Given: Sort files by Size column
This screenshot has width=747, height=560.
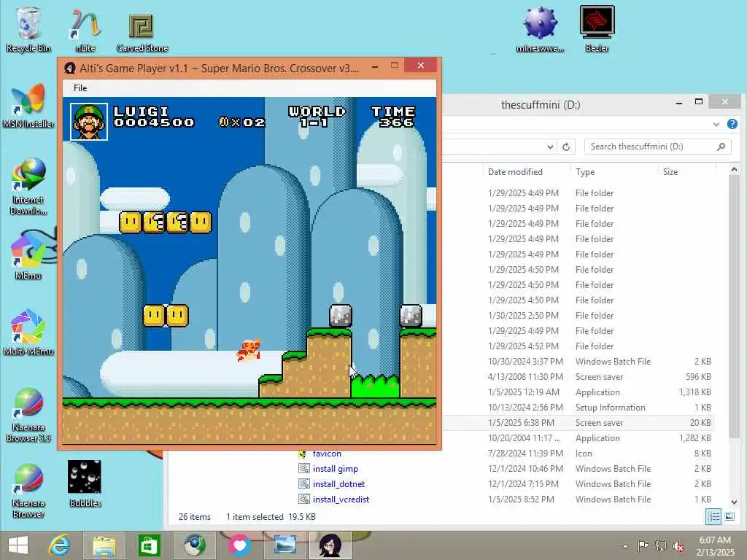Looking at the screenshot, I should click(x=670, y=172).
